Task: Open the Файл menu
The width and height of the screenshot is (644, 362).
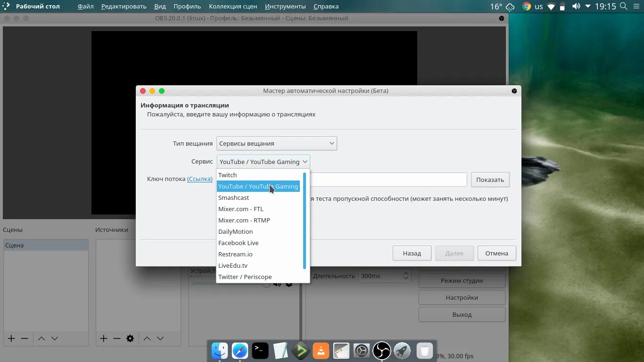Action: tap(86, 7)
